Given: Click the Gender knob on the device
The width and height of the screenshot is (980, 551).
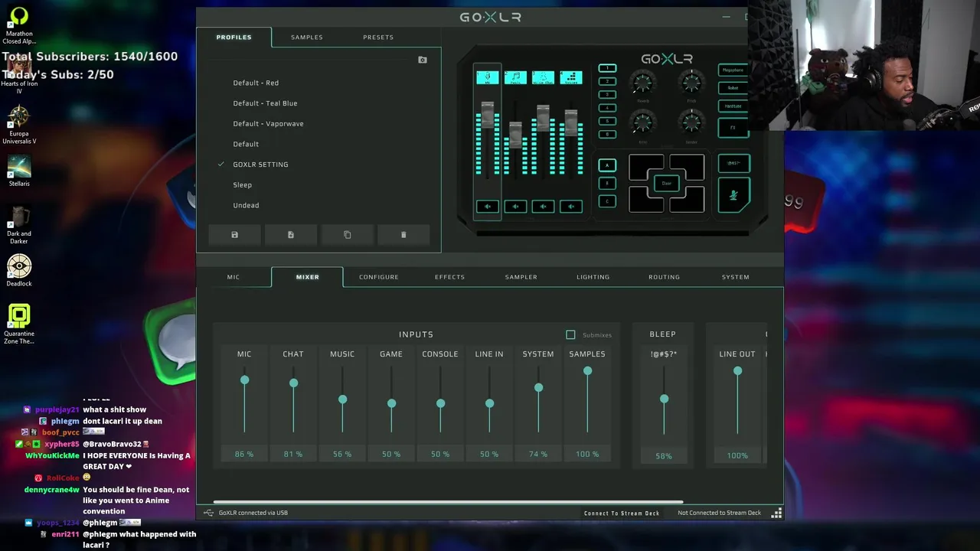Looking at the screenshot, I should (x=691, y=122).
